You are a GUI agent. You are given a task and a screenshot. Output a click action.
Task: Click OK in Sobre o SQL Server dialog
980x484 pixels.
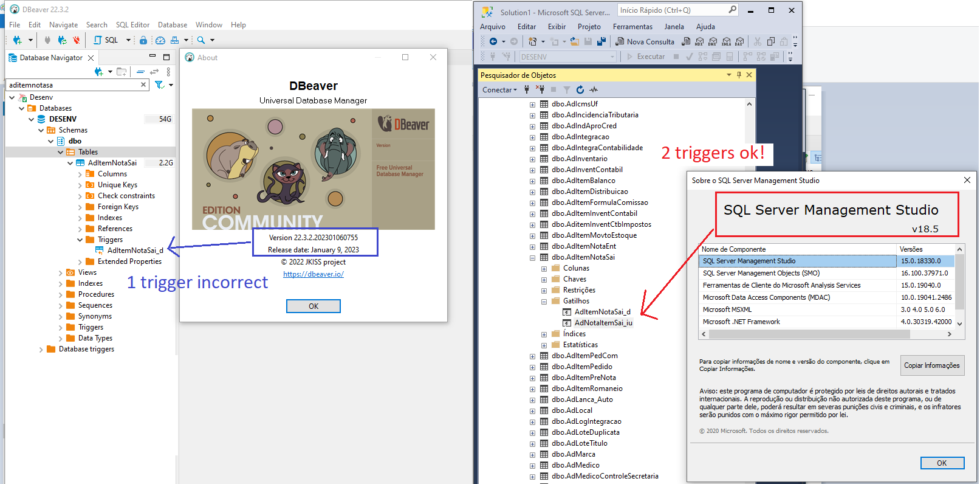pyautogui.click(x=942, y=463)
